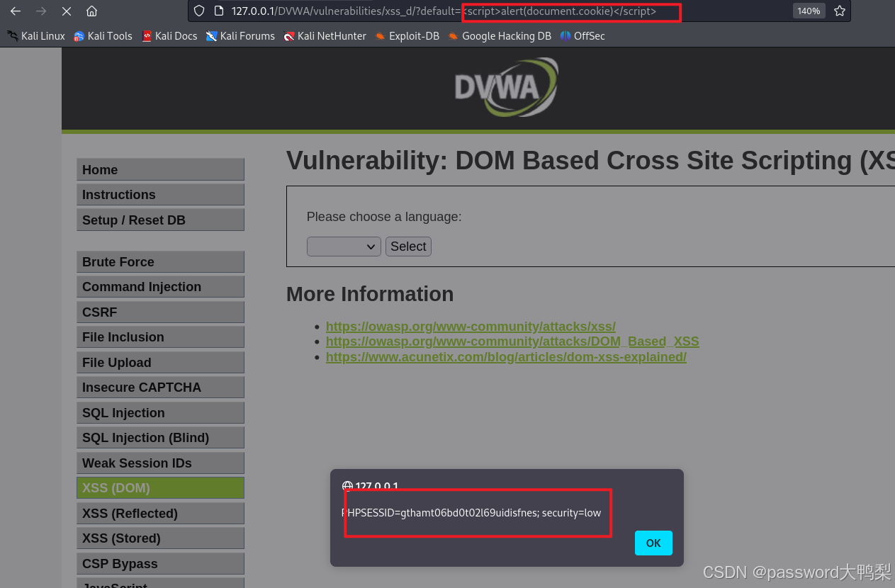Open the Insecure CAPTCHA page

pyautogui.click(x=160, y=388)
